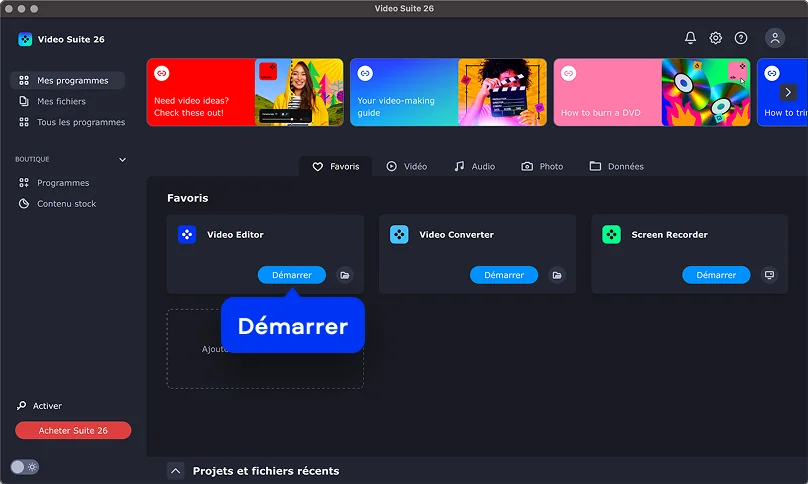Click Démarrer for Screen Recorder
Viewport: 808px width, 484px height.
click(x=716, y=275)
